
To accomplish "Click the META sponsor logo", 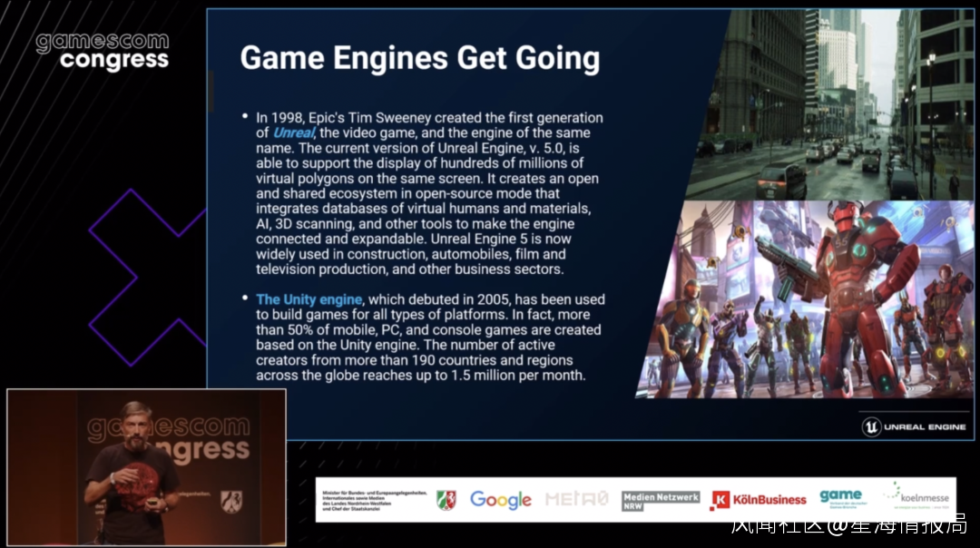I will pos(576,499).
